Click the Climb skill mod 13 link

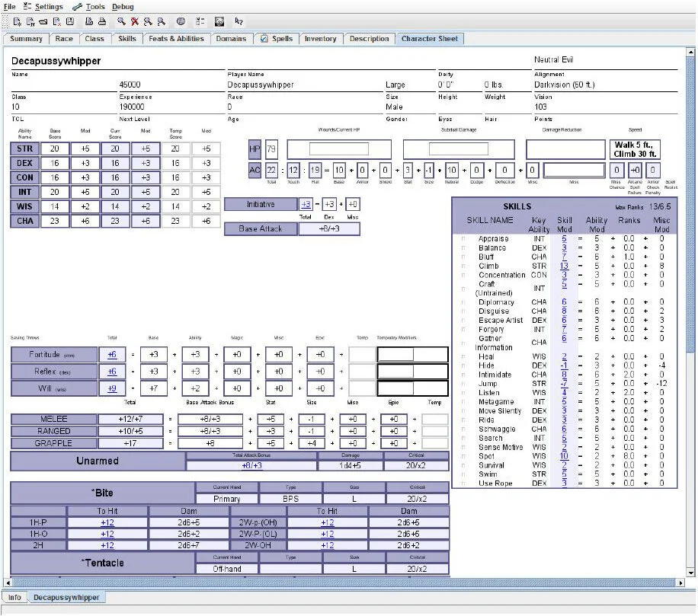(x=564, y=266)
